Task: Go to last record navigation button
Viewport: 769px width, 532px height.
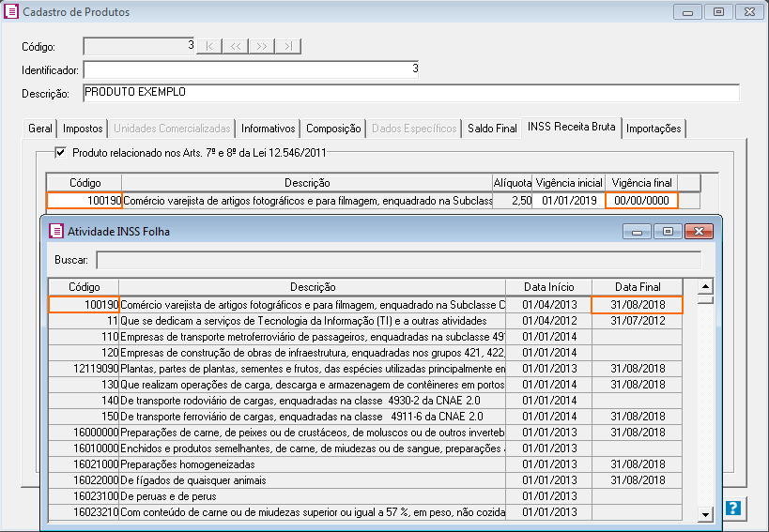Action: click(x=288, y=47)
